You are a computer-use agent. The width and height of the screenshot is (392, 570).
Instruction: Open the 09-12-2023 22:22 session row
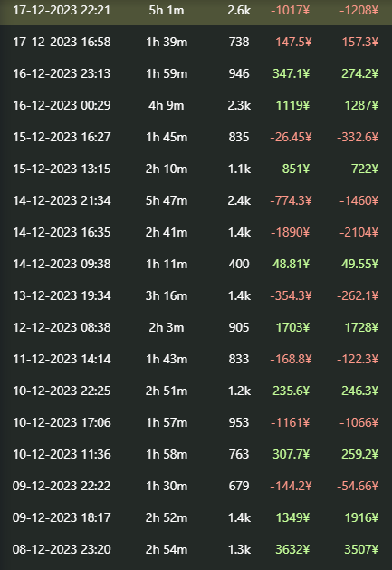coord(196,486)
